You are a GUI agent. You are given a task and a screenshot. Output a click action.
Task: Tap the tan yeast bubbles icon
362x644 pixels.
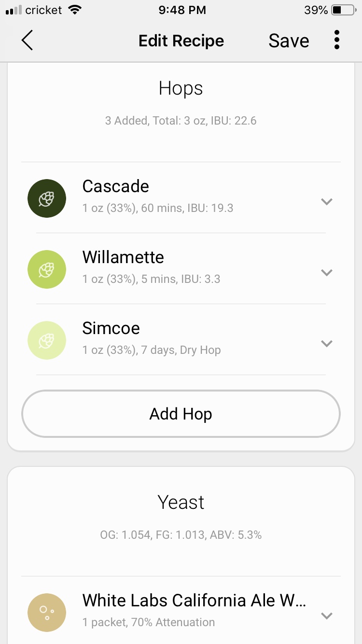(47, 613)
